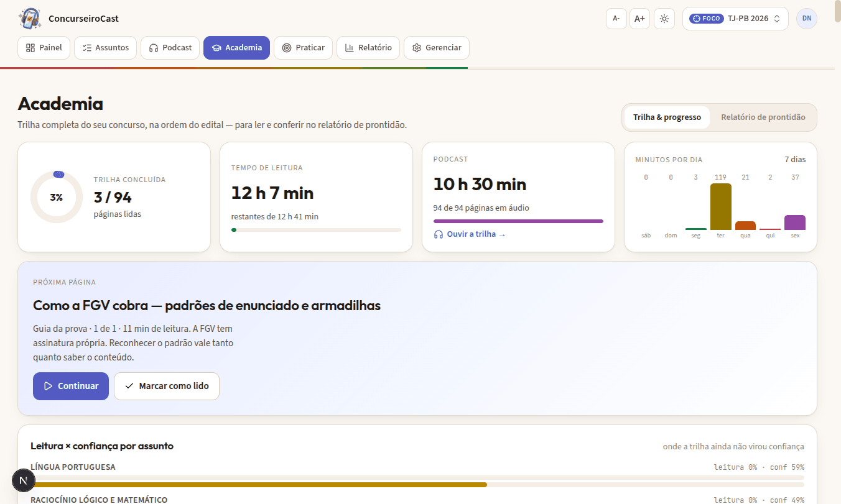Click the Marcar como lido button
Screen dimensions: 841x504
click(x=167, y=386)
